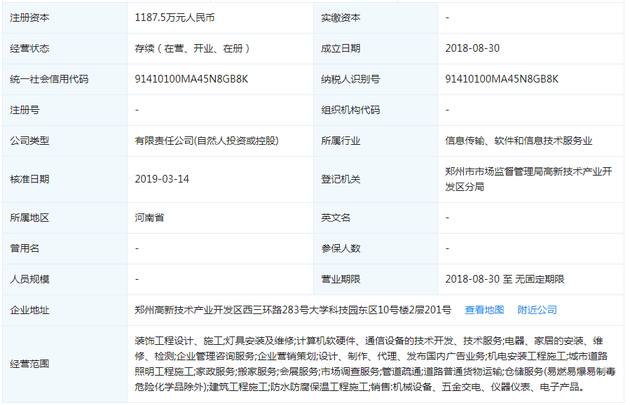Click the 河南省 region value
Screen dimensions: 630x405
tap(150, 217)
